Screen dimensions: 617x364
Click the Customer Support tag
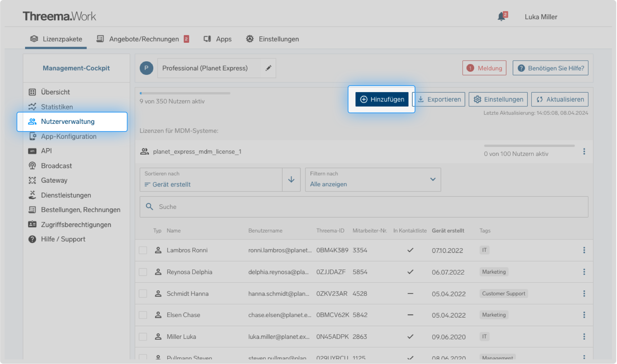(503, 293)
